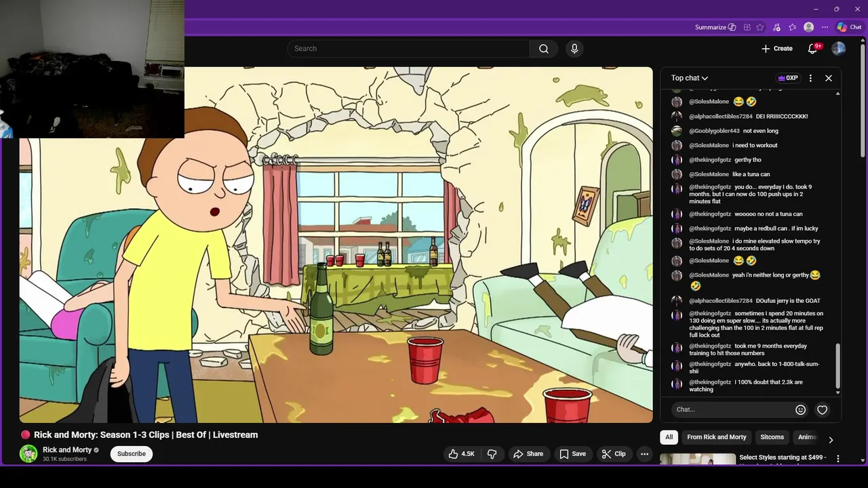This screenshot has height=488, width=868.
Task: Add page to favorites star icon
Action: click(760, 27)
